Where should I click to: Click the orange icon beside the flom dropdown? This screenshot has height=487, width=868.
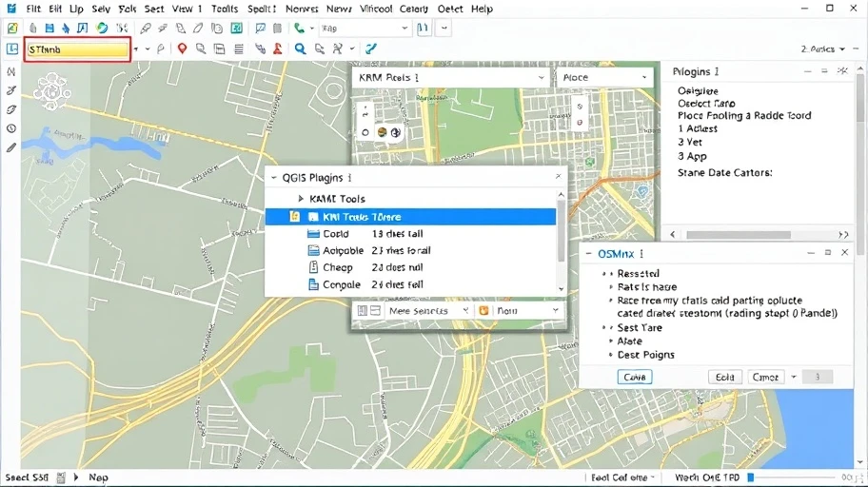483,310
